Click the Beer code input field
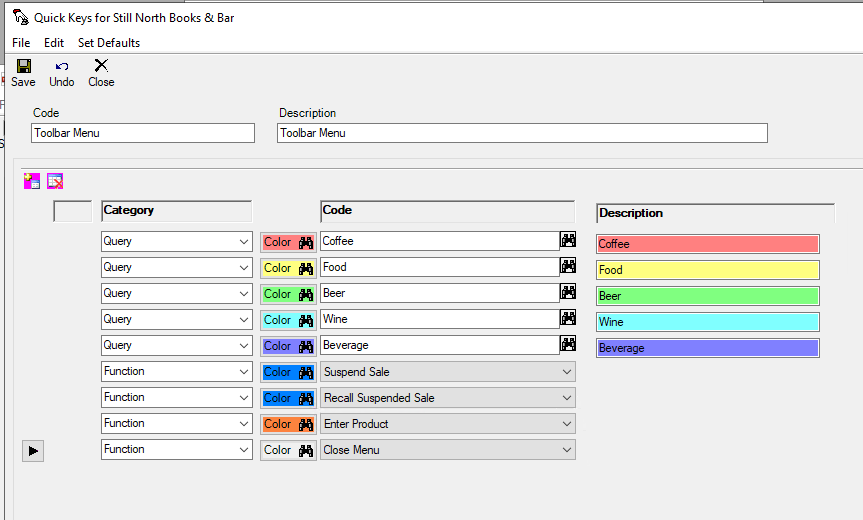This screenshot has width=863, height=520. (440, 293)
